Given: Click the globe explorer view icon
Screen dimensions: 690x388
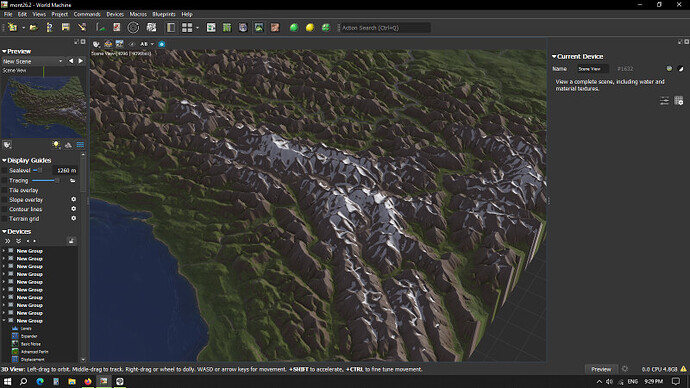Looking at the screenshot, I should point(243,27).
